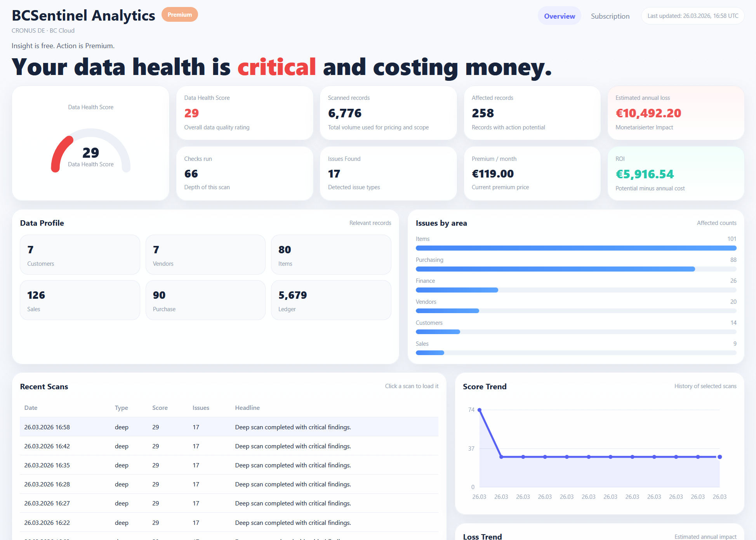
Task: Click the Ledger tile showing 5,679
Action: pyautogui.click(x=331, y=300)
